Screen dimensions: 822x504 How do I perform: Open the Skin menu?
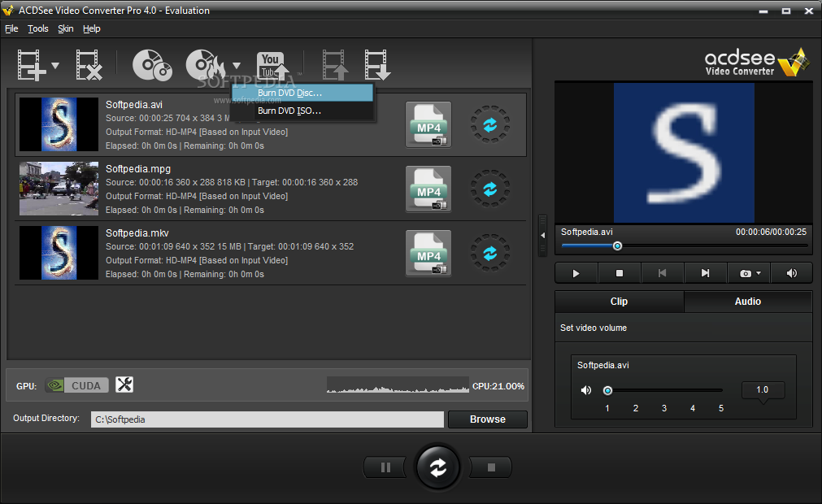coord(66,28)
